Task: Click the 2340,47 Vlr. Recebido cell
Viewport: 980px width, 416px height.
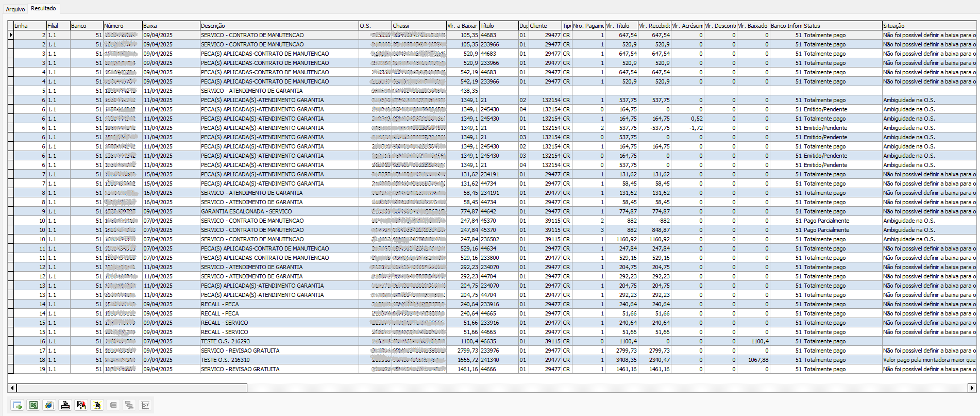Action: [x=654, y=360]
